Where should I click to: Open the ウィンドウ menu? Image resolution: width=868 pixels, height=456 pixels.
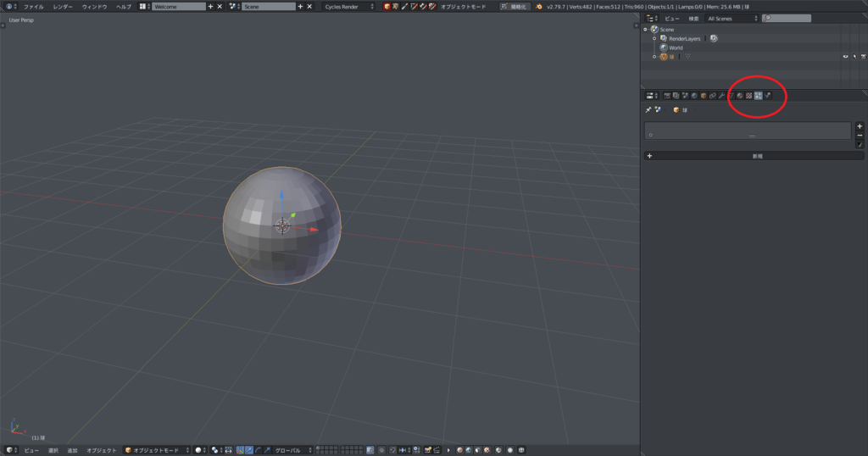[x=94, y=7]
